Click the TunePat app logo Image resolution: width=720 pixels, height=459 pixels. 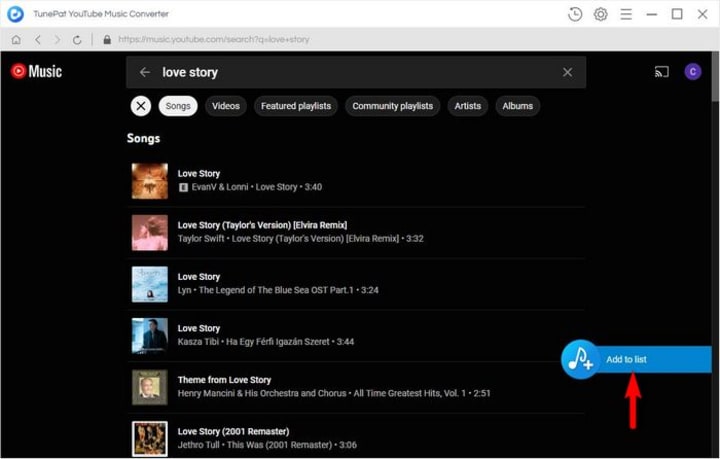[x=15, y=14]
